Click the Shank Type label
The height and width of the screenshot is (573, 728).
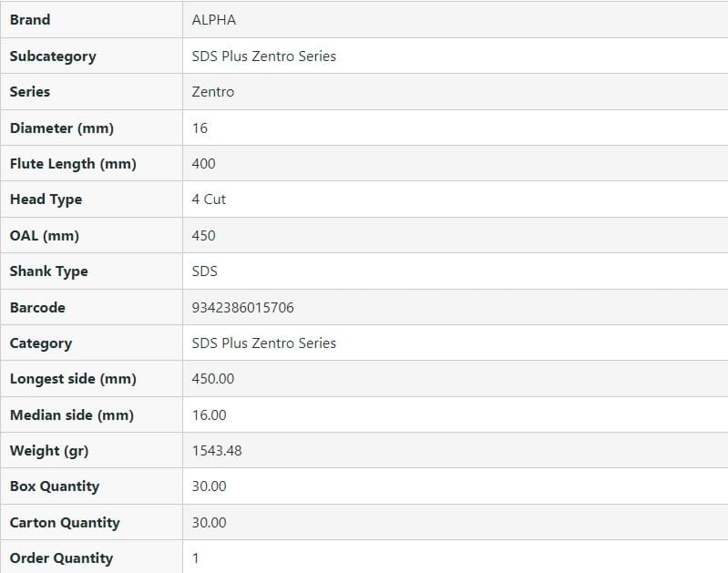coord(49,271)
